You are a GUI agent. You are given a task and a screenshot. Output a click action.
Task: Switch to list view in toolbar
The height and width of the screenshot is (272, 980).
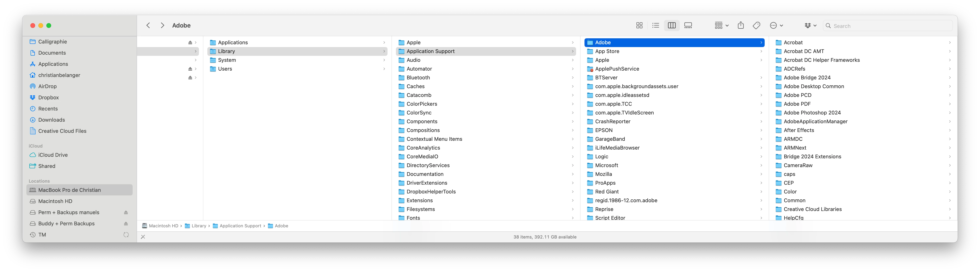click(x=655, y=26)
